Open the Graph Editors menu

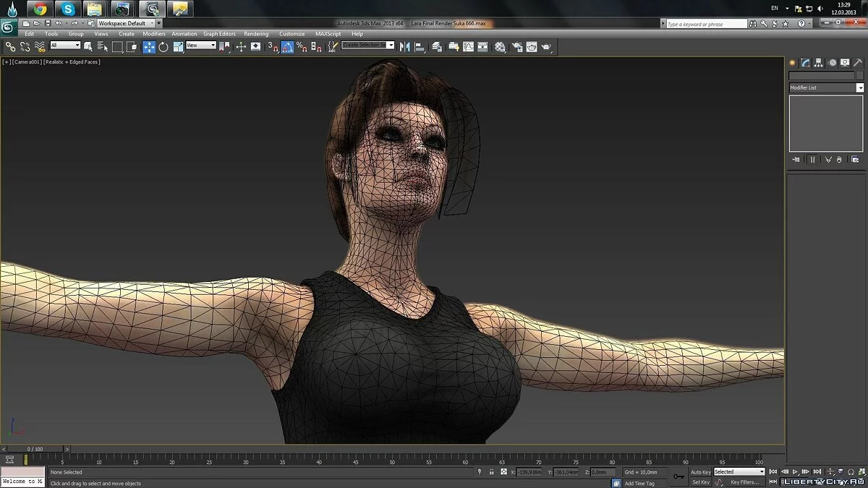(219, 34)
